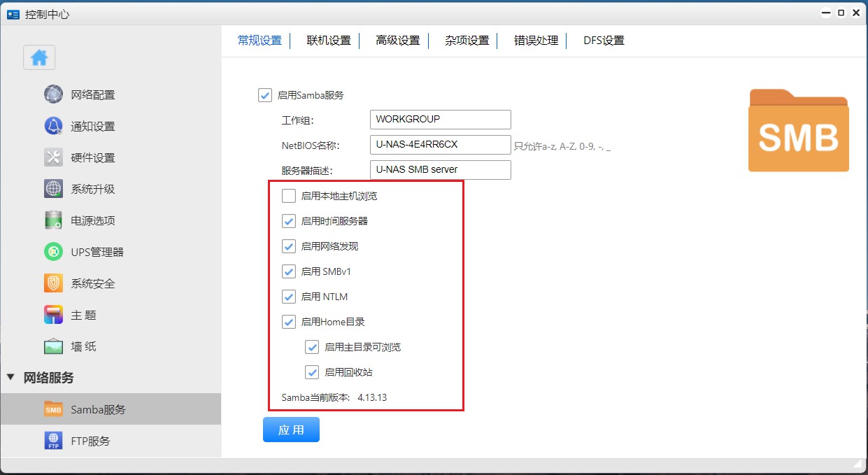Click the Home icon button in sidebar
Viewport: 868px width, 475px height.
click(39, 58)
